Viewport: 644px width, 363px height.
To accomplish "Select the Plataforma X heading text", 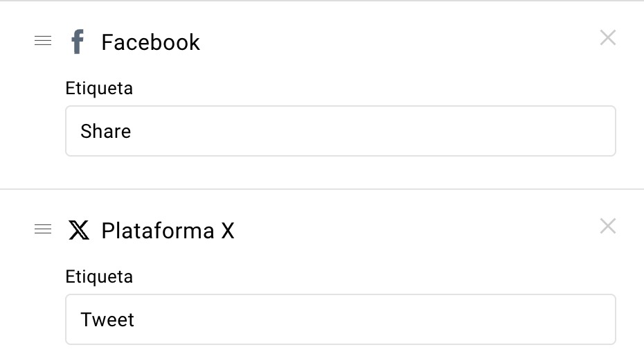I will [x=168, y=230].
